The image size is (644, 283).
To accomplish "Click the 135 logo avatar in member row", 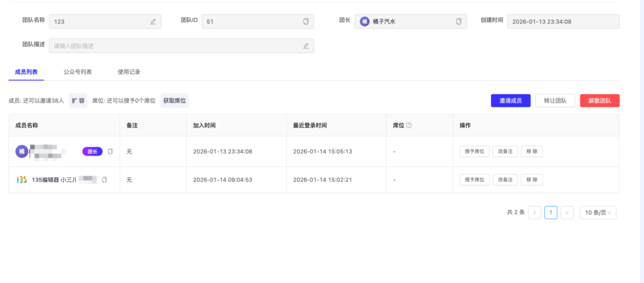I will tap(22, 180).
